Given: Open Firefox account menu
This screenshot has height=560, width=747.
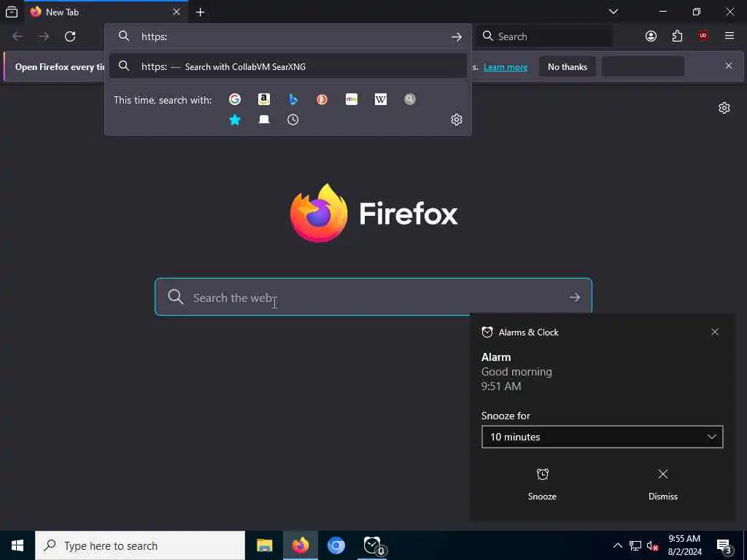Looking at the screenshot, I should [x=651, y=36].
